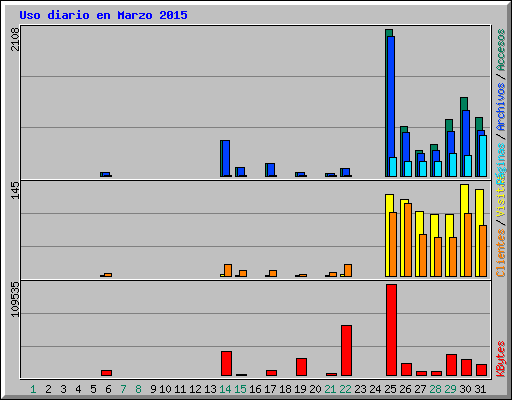Select day 19 on the x-axis

pyautogui.click(x=300, y=389)
